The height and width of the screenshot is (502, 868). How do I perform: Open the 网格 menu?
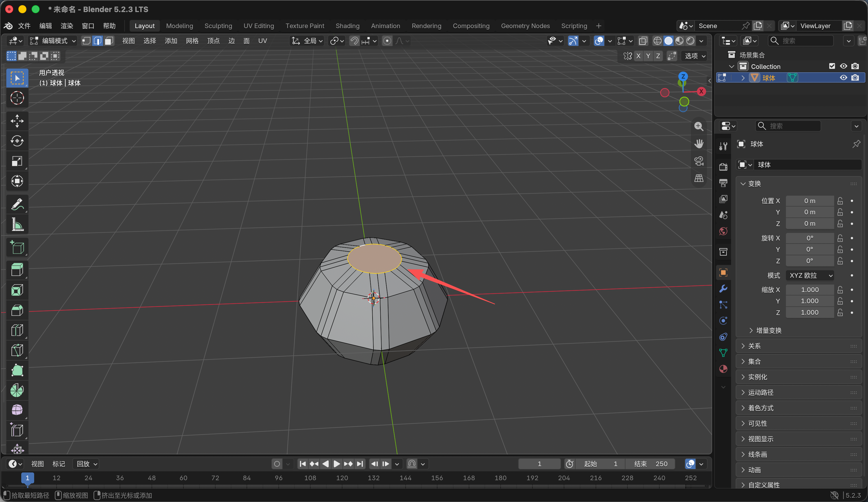tap(192, 41)
